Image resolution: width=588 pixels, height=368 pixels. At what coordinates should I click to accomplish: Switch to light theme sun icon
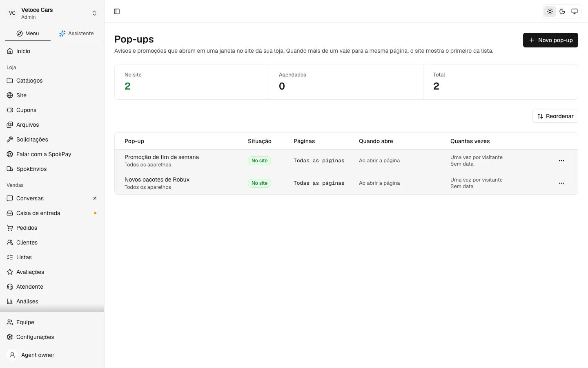tap(550, 11)
